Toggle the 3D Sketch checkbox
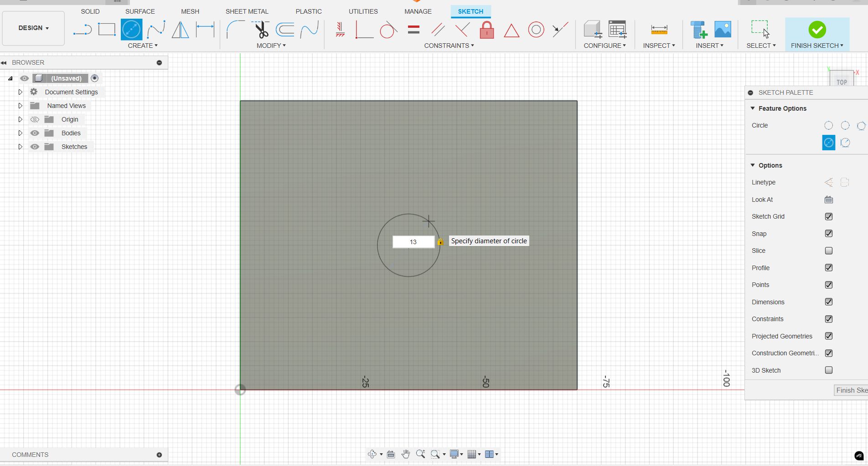This screenshot has width=868, height=466. (829, 370)
